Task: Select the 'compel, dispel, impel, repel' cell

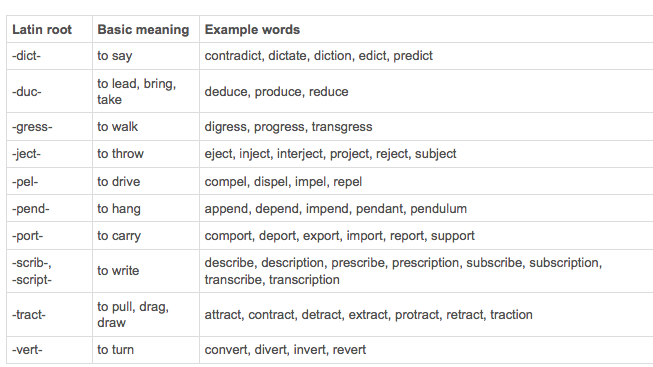Action: coord(426,181)
